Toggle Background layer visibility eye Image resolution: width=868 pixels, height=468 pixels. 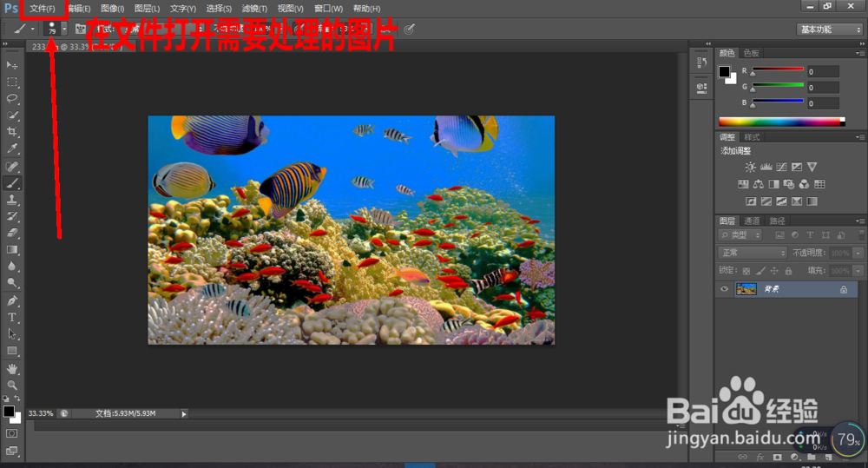[x=724, y=288]
